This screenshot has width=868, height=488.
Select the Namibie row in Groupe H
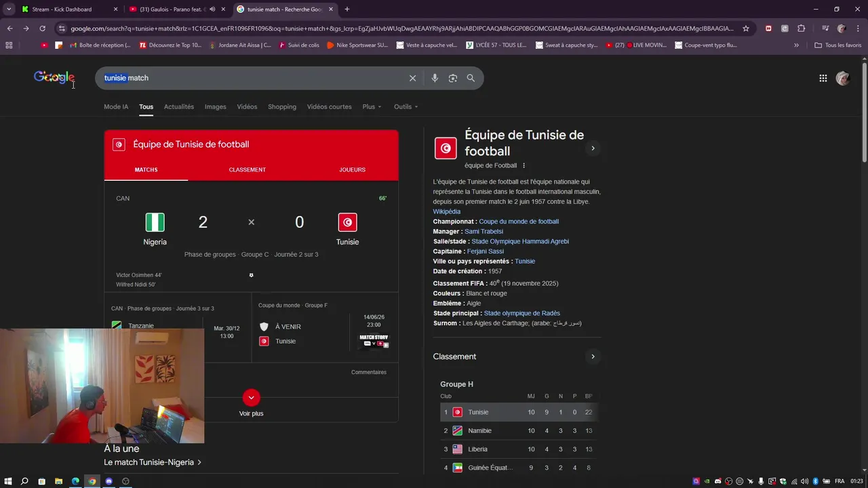[520, 430]
